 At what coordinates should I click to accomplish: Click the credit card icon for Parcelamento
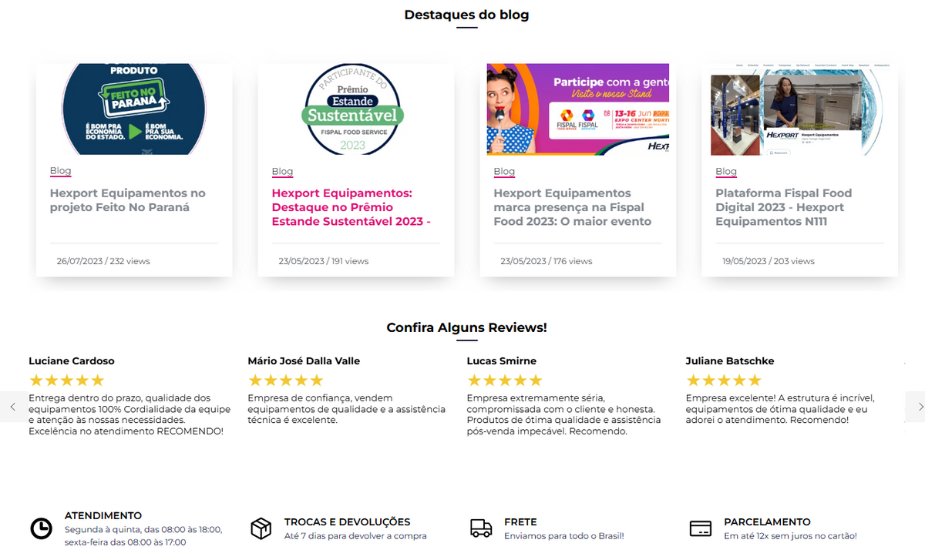700,528
